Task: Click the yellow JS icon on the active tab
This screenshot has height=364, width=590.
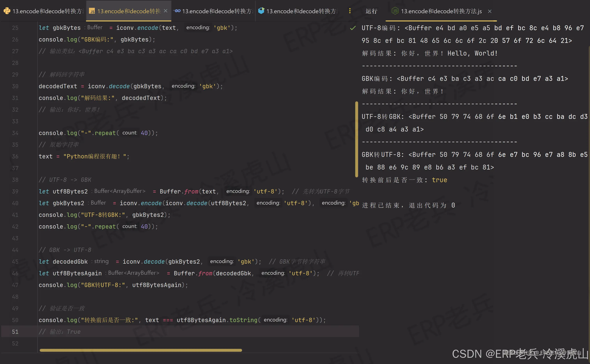Action: pos(92,11)
